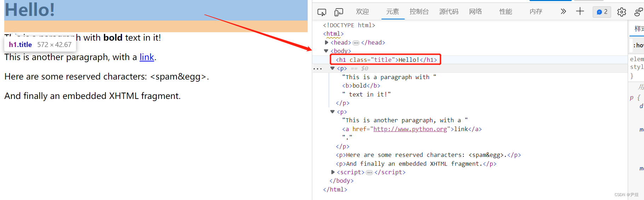Open the Styles (样式) pane tab
This screenshot has height=200, width=644.
pyautogui.click(x=639, y=29)
